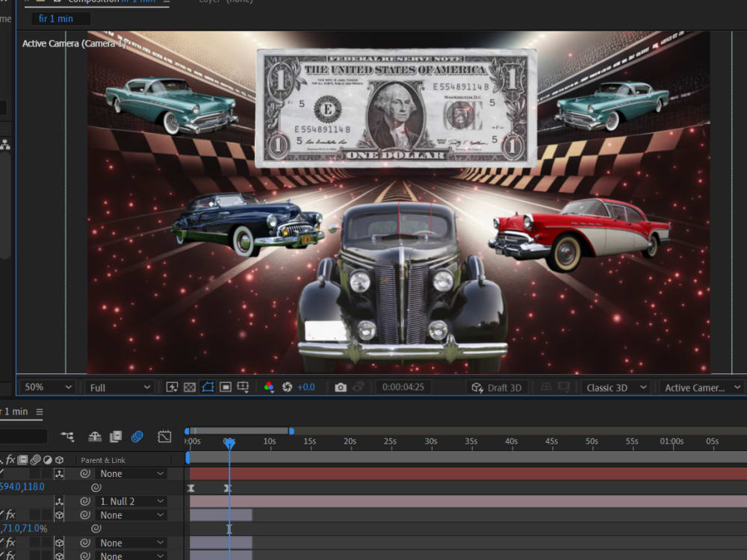
Task: Toggle Frame Blending for the composition
Action: [x=114, y=436]
